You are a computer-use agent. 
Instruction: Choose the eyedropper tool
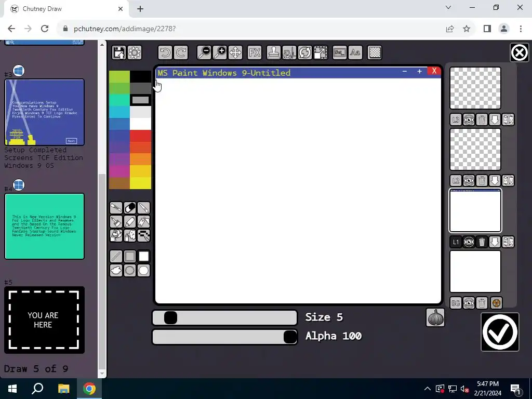[x=116, y=208]
